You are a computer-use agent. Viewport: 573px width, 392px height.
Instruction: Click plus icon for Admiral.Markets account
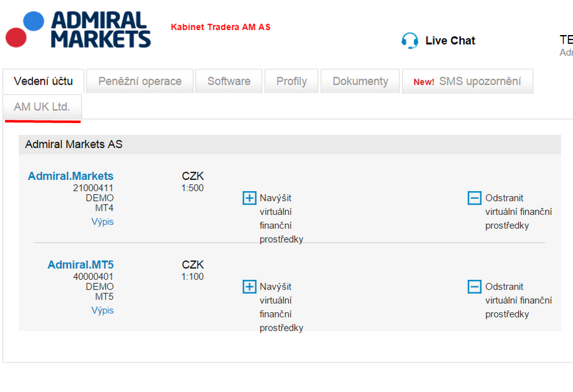(x=249, y=198)
